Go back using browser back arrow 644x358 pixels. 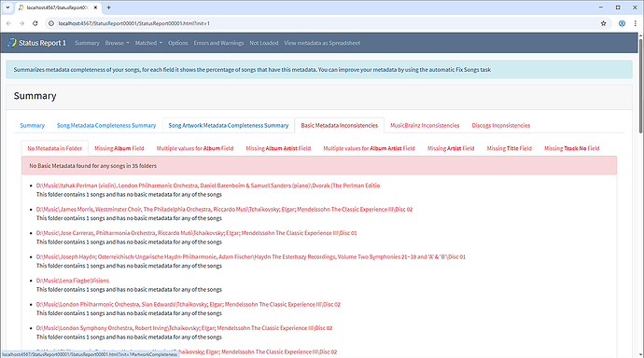(8, 23)
